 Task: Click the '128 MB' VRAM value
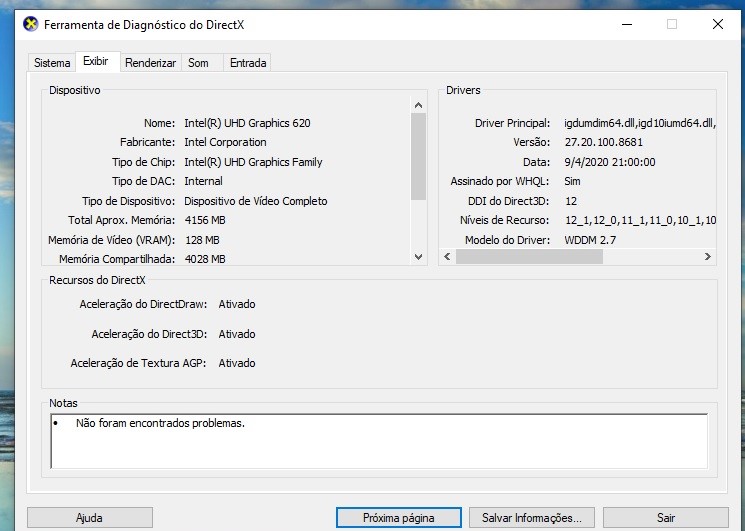202,240
